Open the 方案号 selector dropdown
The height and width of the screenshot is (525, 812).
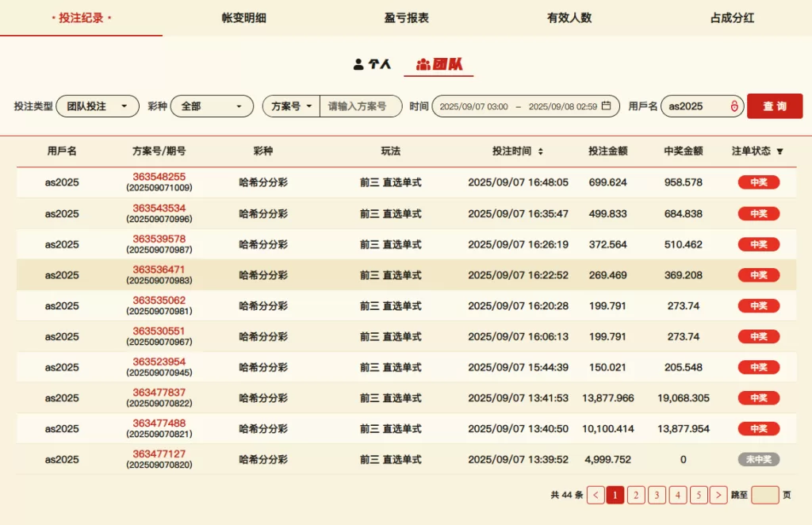click(291, 106)
